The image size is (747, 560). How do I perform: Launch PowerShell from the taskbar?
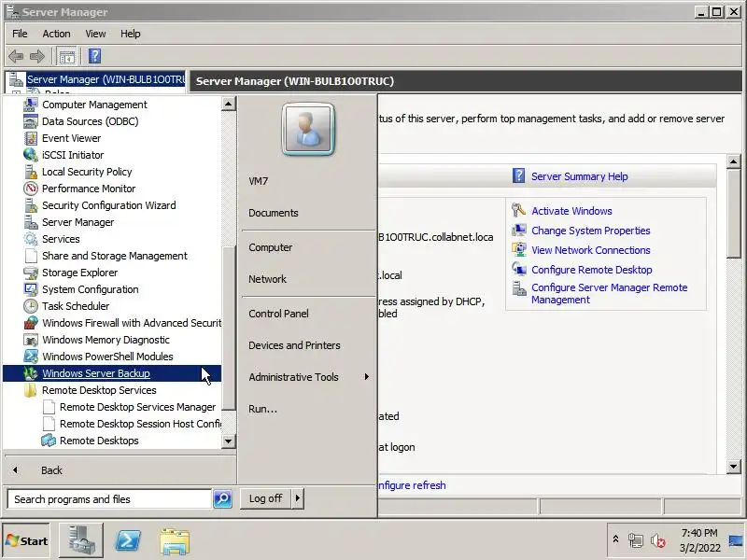128,541
